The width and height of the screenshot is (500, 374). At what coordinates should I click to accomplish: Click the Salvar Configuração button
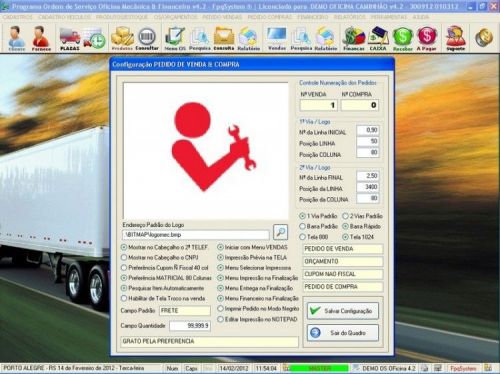pos(343,311)
